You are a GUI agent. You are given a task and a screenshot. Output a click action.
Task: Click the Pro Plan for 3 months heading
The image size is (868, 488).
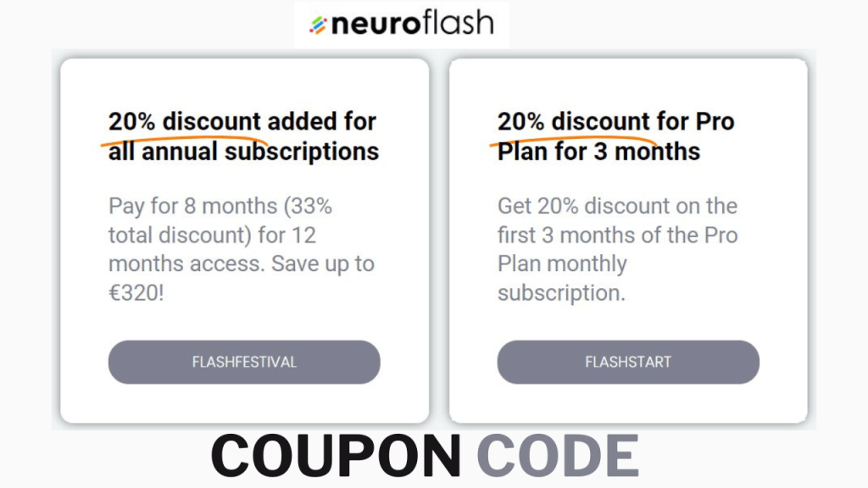pos(616,136)
